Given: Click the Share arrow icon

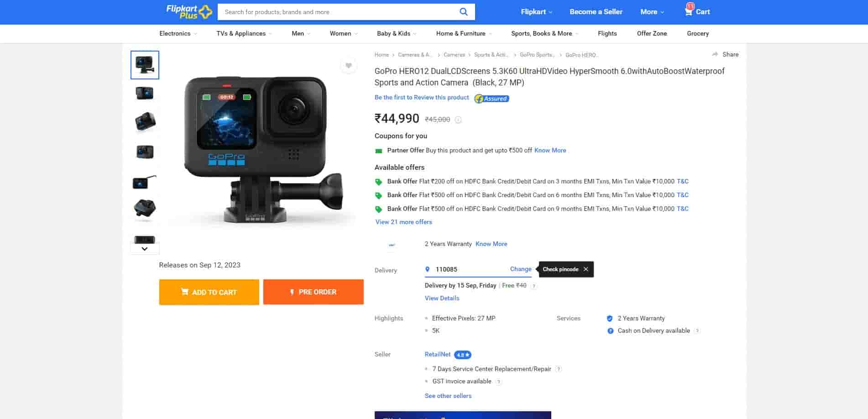Looking at the screenshot, I should point(715,54).
